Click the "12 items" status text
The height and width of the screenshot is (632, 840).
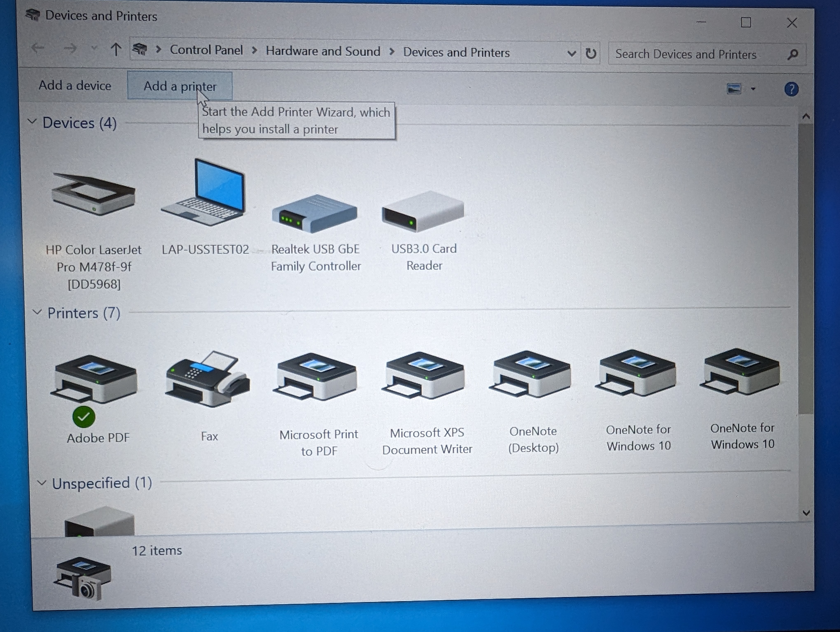(157, 551)
